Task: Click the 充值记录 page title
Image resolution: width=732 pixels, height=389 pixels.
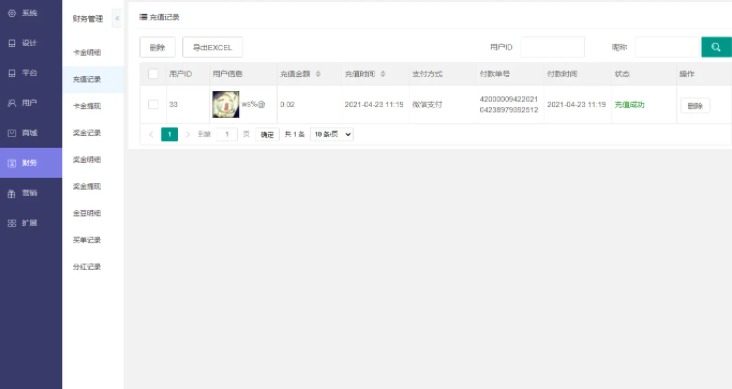Action: click(x=164, y=17)
